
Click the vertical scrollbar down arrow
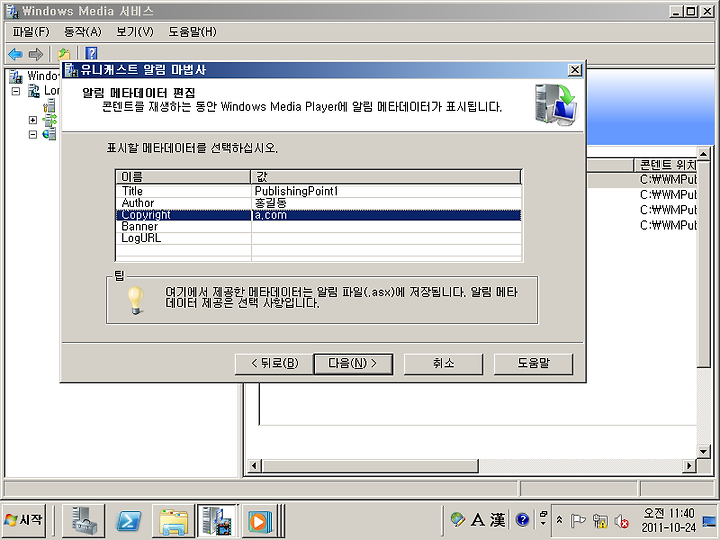pos(703,451)
